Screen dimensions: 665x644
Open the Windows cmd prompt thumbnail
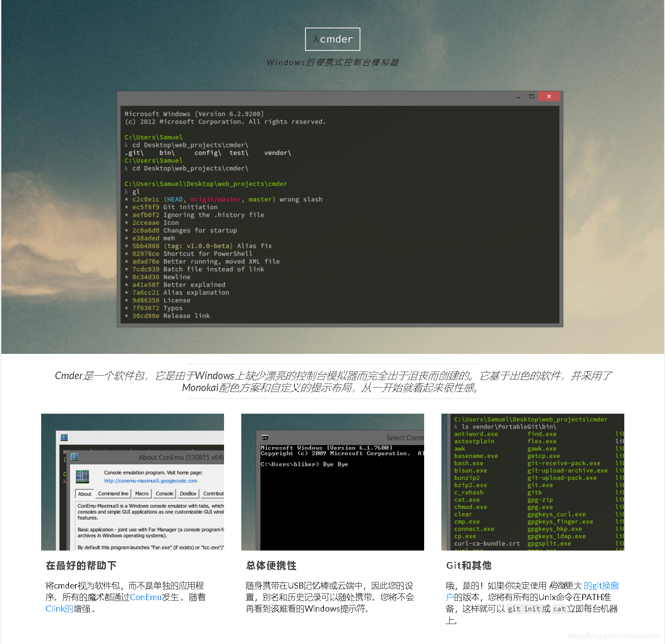332,482
